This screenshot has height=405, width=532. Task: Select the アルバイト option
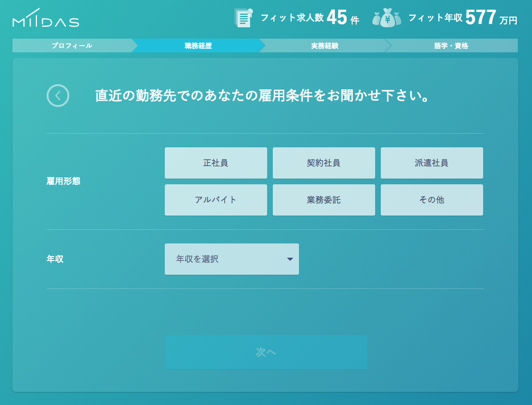215,200
